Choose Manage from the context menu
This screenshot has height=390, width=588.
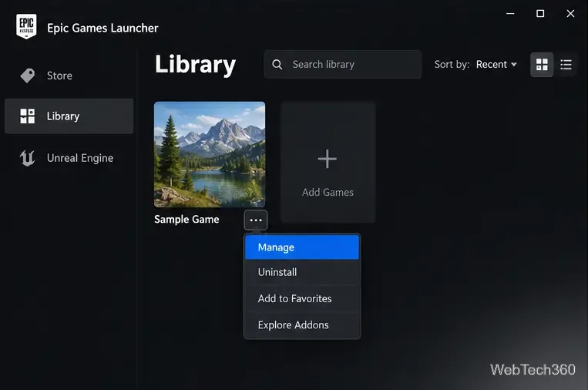[x=302, y=247]
